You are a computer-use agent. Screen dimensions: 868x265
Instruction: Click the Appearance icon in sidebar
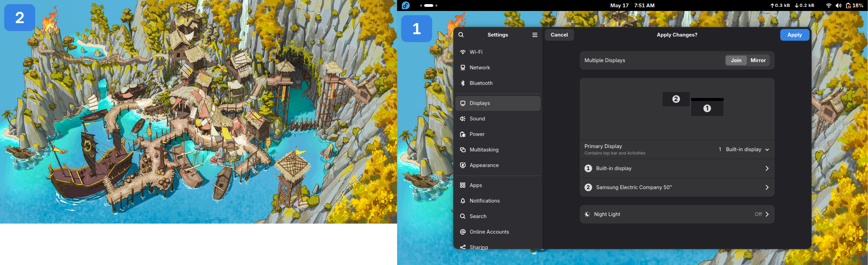coord(463,165)
